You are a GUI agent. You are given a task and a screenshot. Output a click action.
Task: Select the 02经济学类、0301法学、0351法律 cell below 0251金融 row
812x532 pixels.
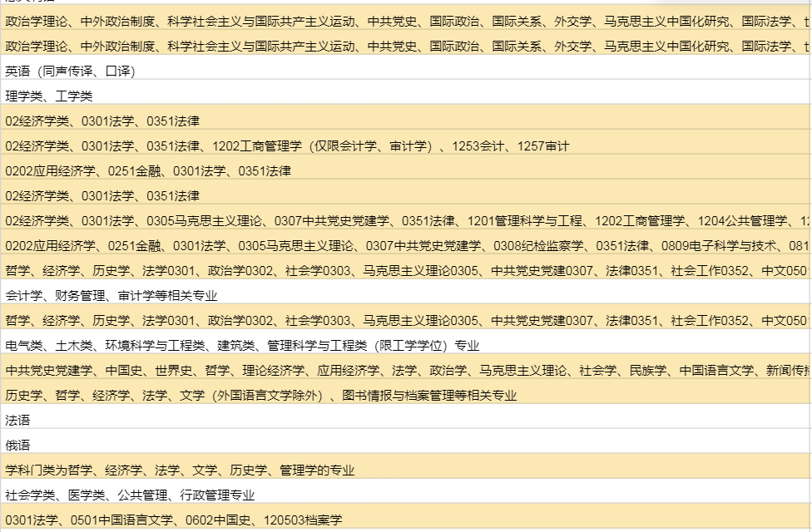point(102,196)
